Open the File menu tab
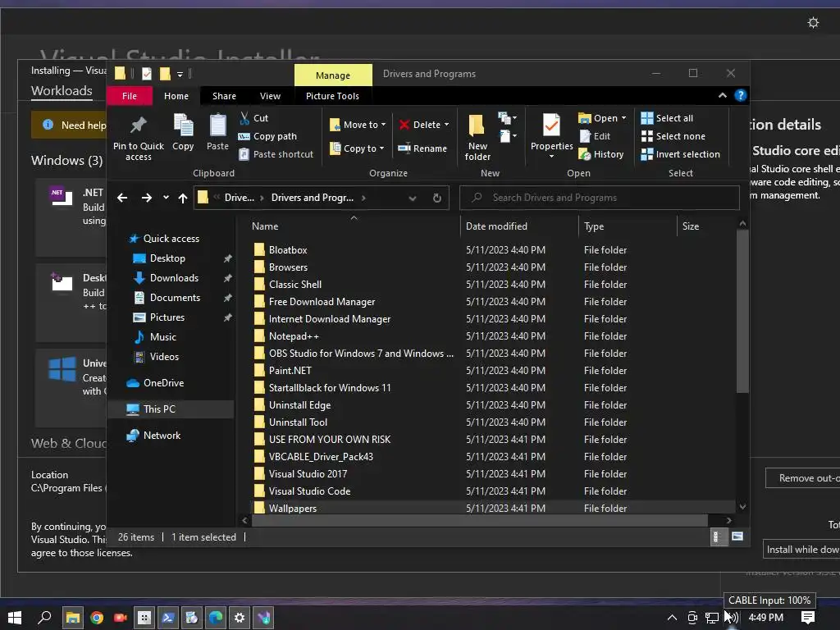This screenshot has width=840, height=630. (129, 96)
